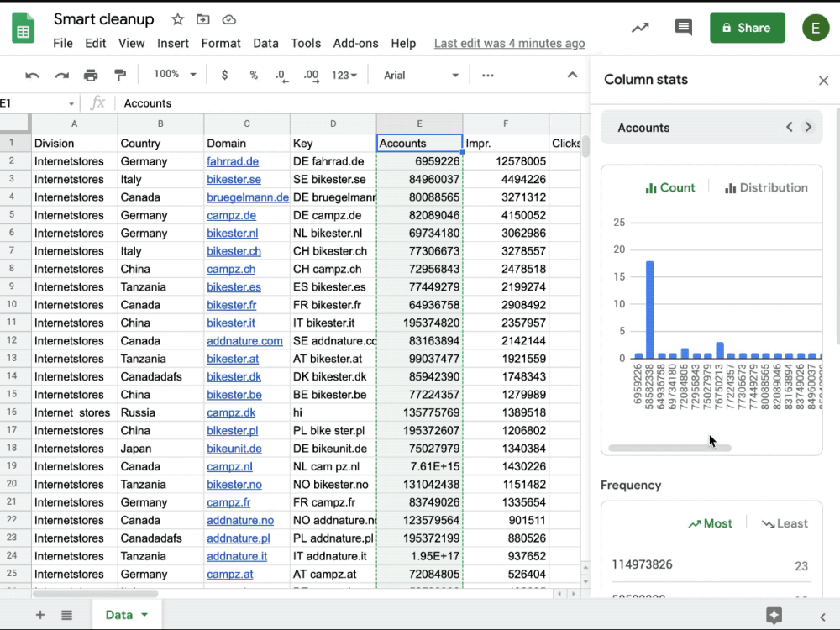Open the comment history icon
This screenshot has width=840, height=630.
click(x=683, y=28)
